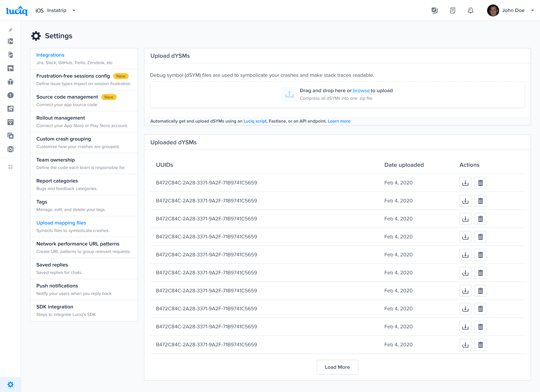Viewport: 540px width, 392px height.
Task: Open the Learn more link
Action: click(x=339, y=121)
